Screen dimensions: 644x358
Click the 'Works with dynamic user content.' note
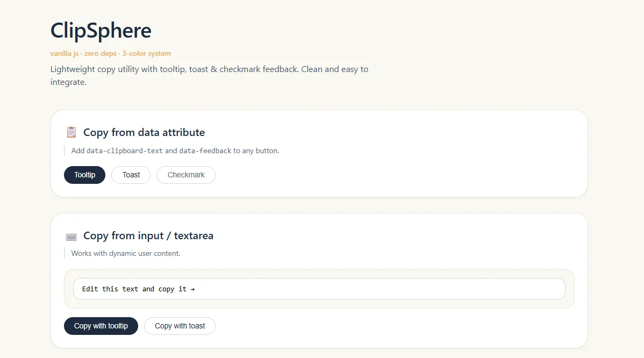[126, 253]
